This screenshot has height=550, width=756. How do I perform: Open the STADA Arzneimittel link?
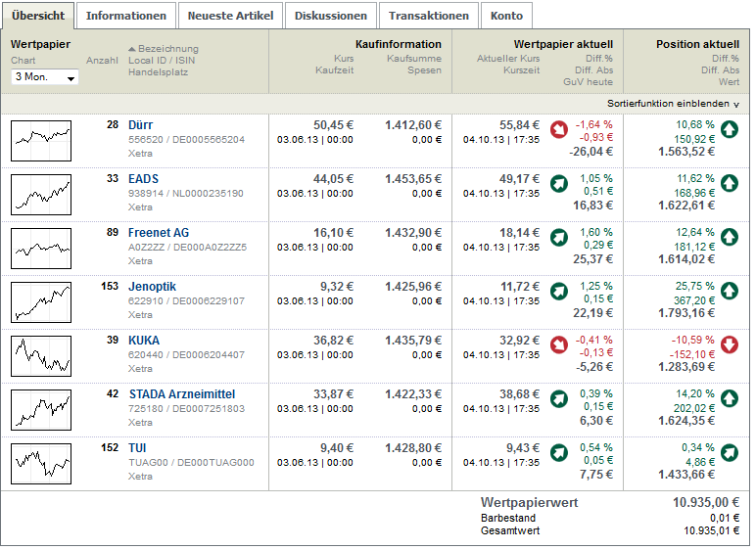pos(181,393)
